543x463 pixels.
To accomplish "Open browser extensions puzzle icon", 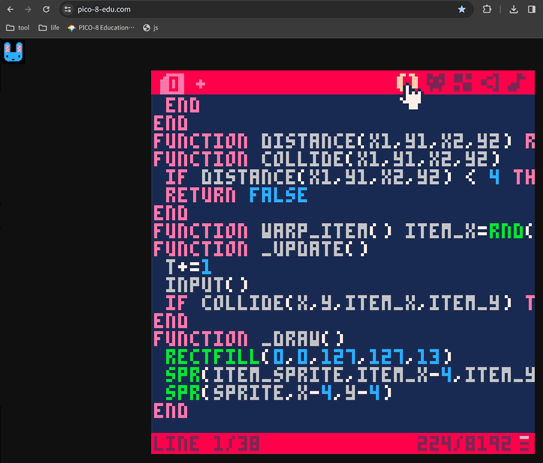I will pyautogui.click(x=487, y=9).
